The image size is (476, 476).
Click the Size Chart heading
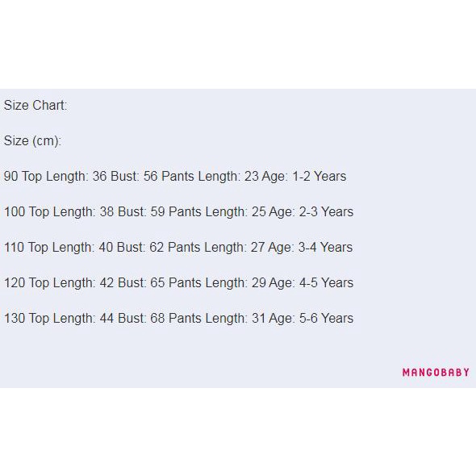click(x=35, y=106)
